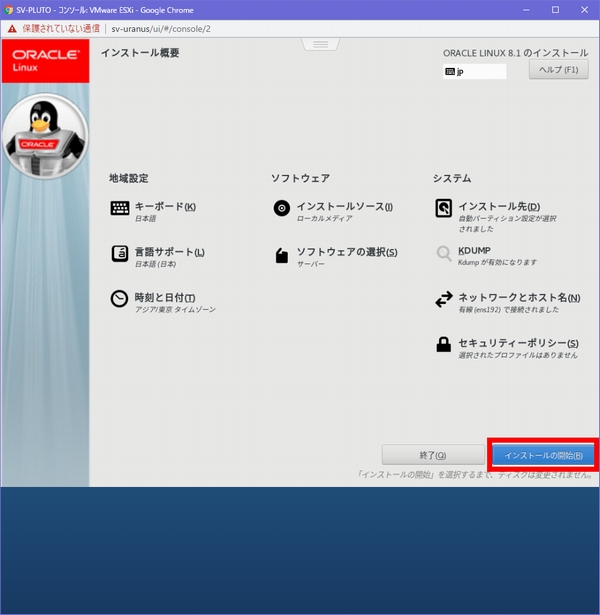Click the keyboard icon in layout indicator
600x615 pixels.
tap(450, 71)
